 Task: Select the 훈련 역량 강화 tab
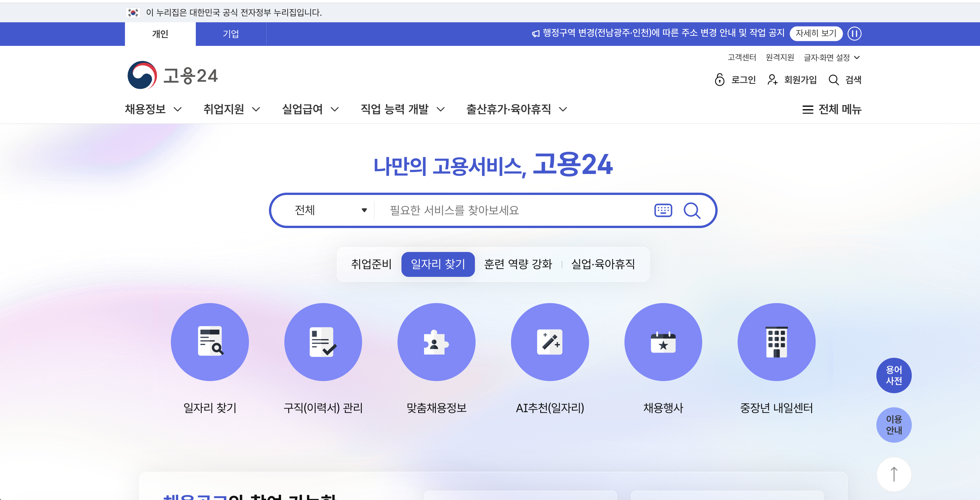coord(518,264)
